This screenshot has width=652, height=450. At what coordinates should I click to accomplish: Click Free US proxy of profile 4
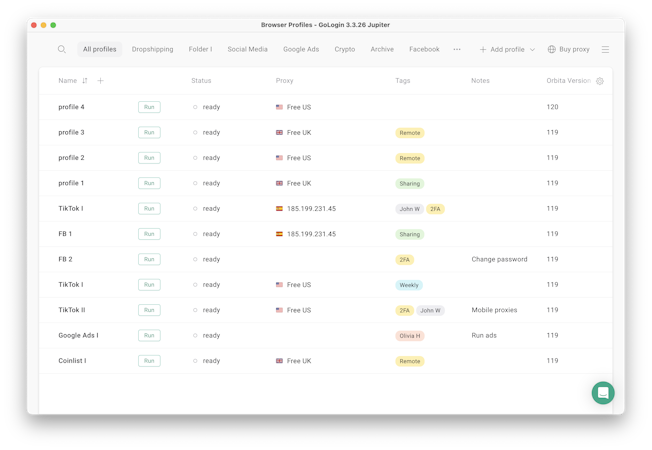click(299, 107)
